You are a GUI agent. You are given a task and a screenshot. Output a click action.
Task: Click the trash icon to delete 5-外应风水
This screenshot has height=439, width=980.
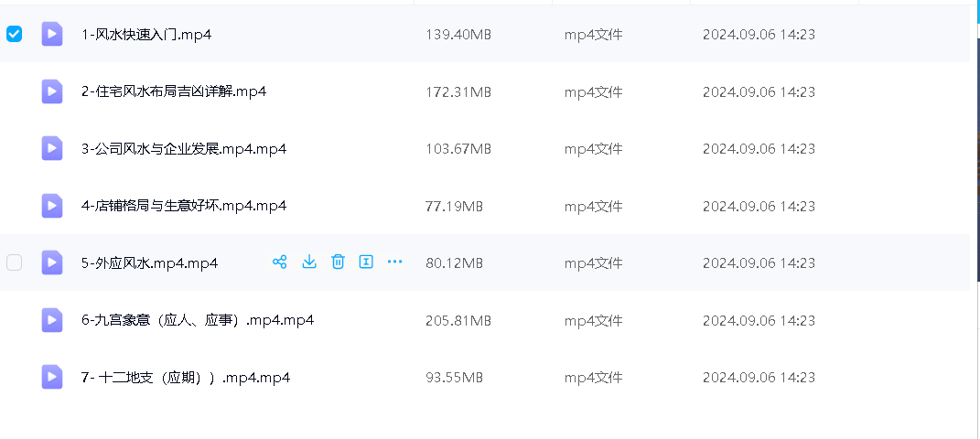[338, 262]
